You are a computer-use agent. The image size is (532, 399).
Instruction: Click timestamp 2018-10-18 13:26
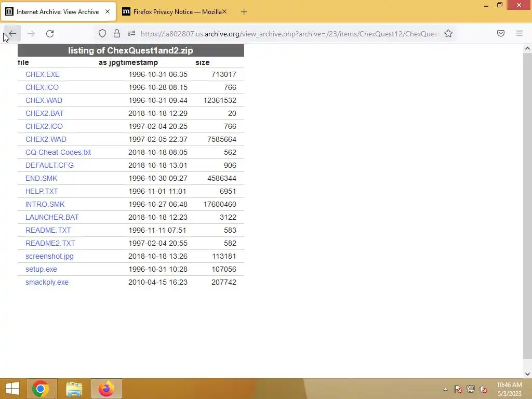click(158, 256)
